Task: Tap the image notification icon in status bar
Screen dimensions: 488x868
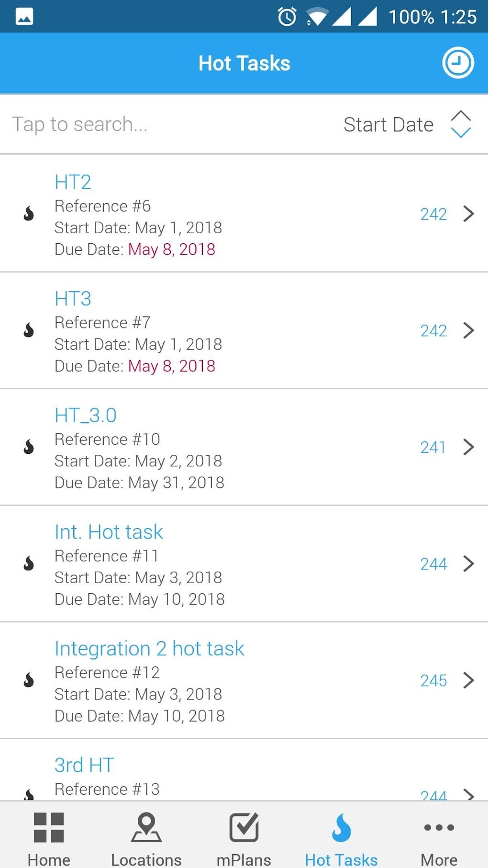Action: (24, 17)
